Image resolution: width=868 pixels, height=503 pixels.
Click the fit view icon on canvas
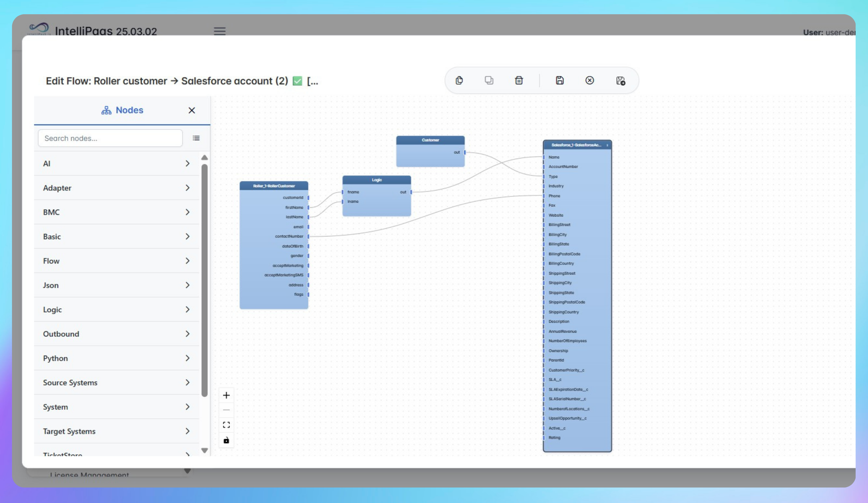pos(226,425)
